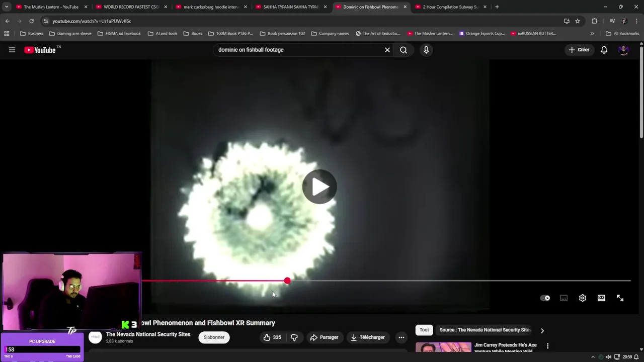Reload the current page
Viewport: 644px width, 362px height.
(x=31, y=21)
